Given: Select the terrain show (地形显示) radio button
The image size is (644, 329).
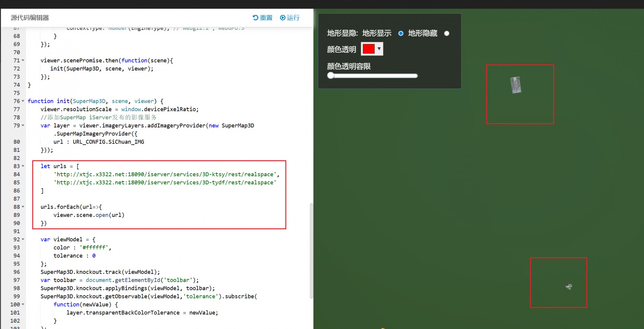Looking at the screenshot, I should coord(401,33).
